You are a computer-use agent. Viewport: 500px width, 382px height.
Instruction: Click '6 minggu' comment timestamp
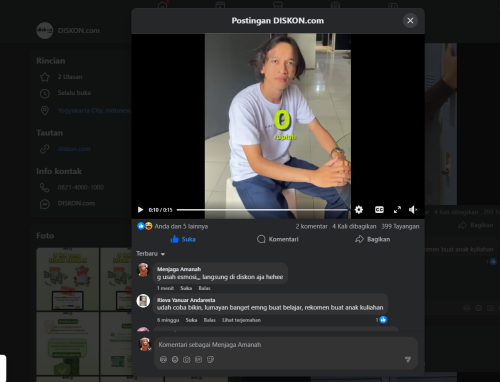pyautogui.click(x=168, y=320)
